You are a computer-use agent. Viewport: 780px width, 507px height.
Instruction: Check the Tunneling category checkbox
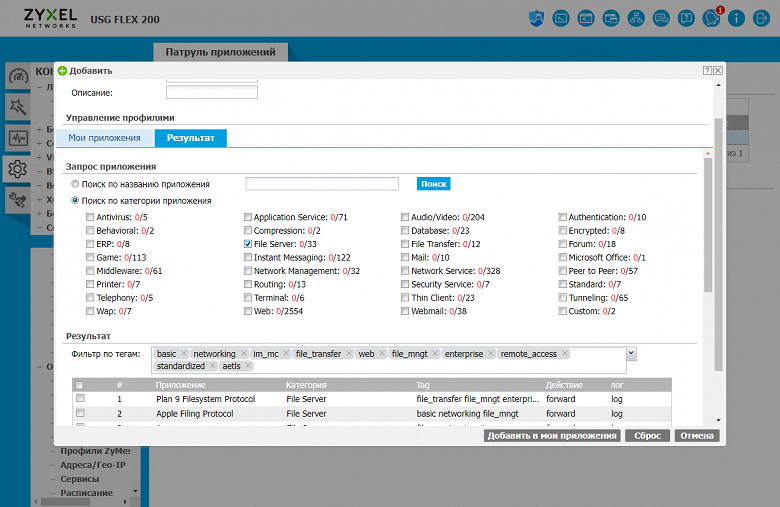(x=562, y=298)
